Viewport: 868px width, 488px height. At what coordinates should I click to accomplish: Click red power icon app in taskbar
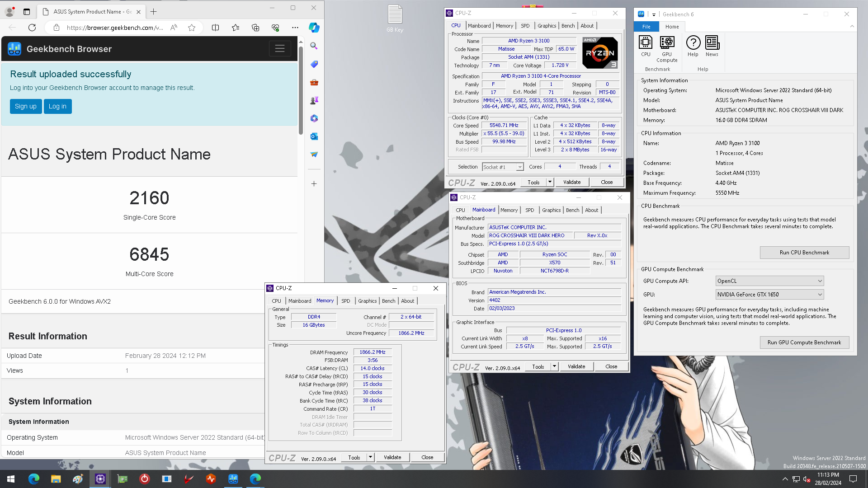(145, 479)
